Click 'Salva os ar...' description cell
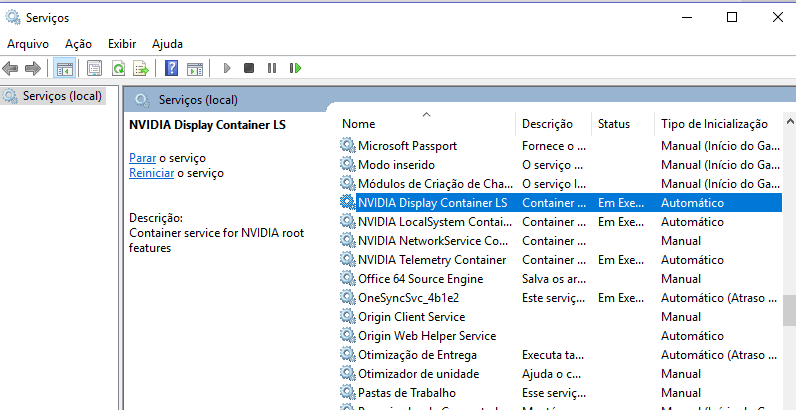Image resolution: width=796 pixels, height=410 pixels. pyautogui.click(x=553, y=279)
